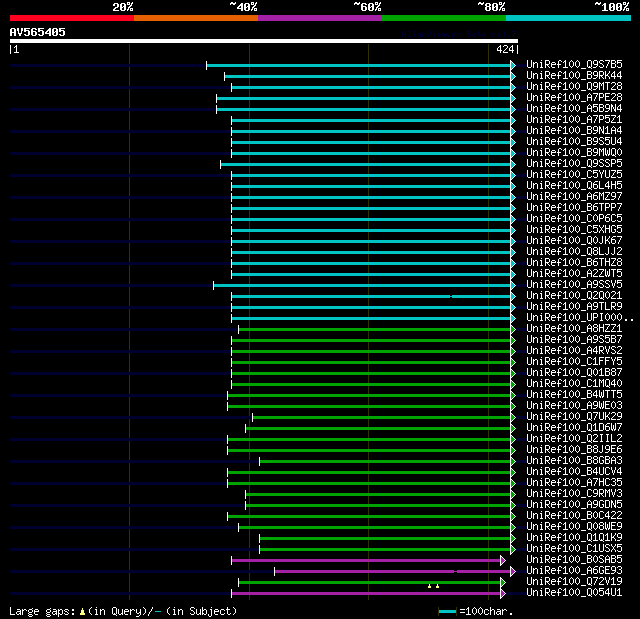The width and height of the screenshot is (640, 619).
Task: Select hit UniRef100_A7P5Z1
Action: [574, 120]
